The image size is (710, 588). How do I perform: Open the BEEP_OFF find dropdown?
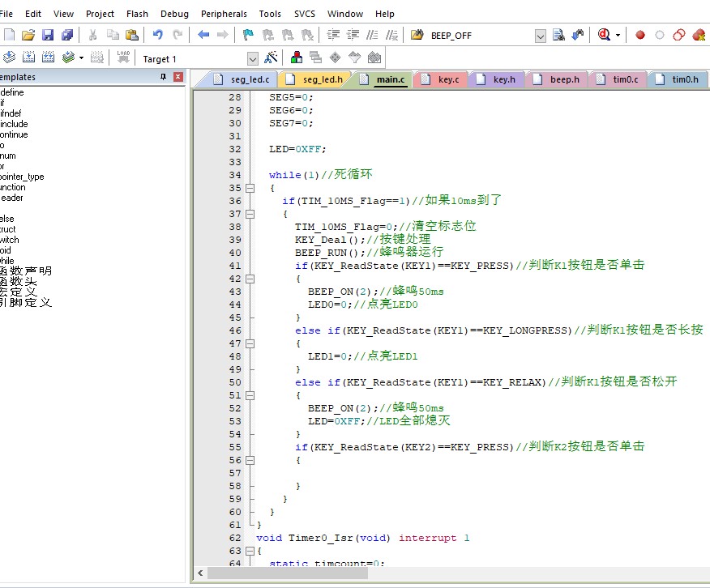pyautogui.click(x=540, y=36)
